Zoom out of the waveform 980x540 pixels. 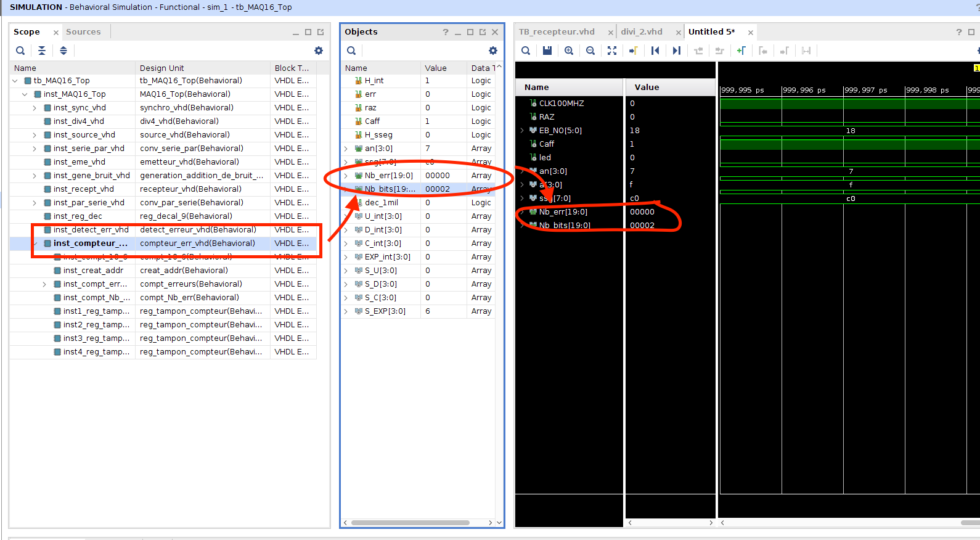coord(590,51)
